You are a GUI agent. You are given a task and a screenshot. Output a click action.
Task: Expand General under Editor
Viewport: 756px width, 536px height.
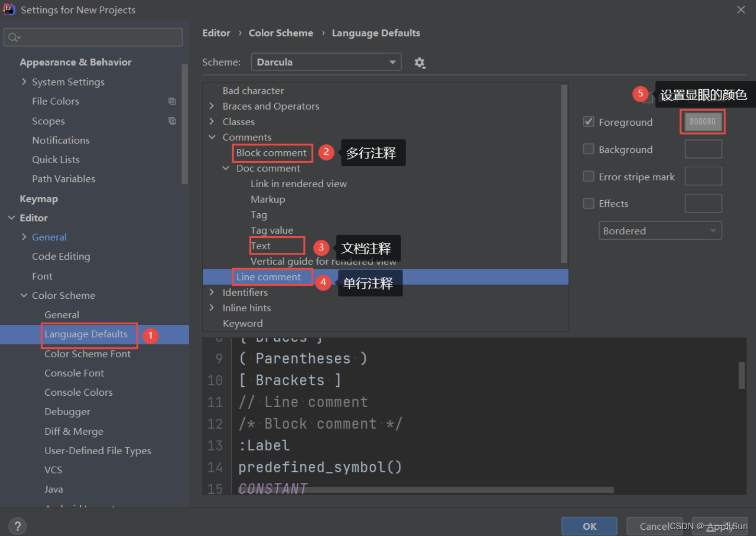click(x=24, y=237)
